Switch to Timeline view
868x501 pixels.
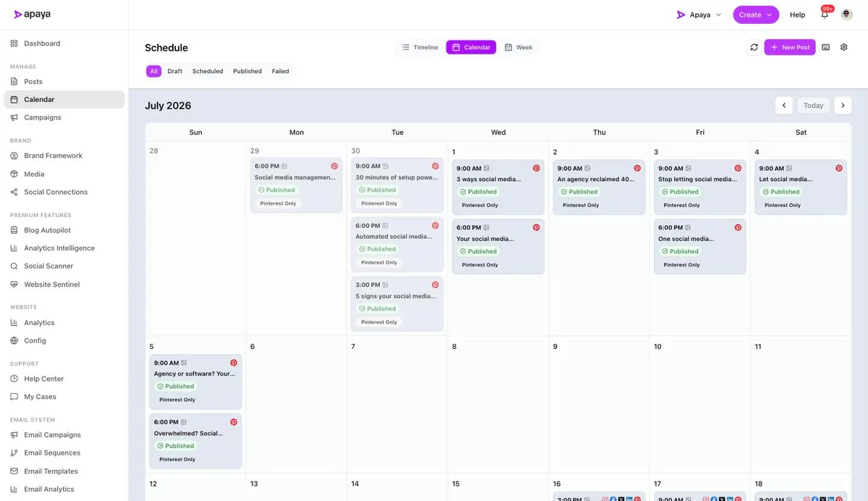coord(420,47)
